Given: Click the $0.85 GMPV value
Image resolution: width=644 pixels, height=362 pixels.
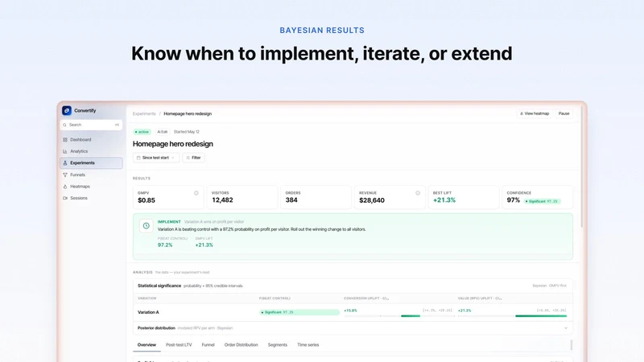Looking at the screenshot, I should (x=147, y=200).
